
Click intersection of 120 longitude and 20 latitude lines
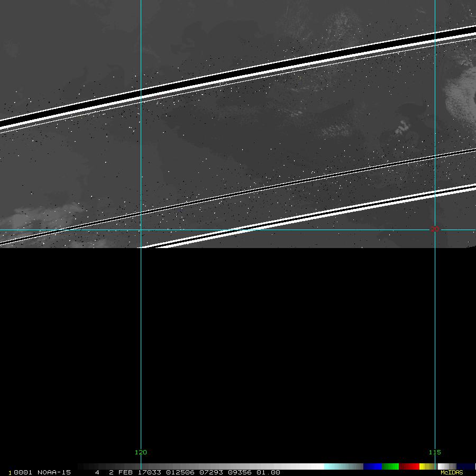(141, 230)
